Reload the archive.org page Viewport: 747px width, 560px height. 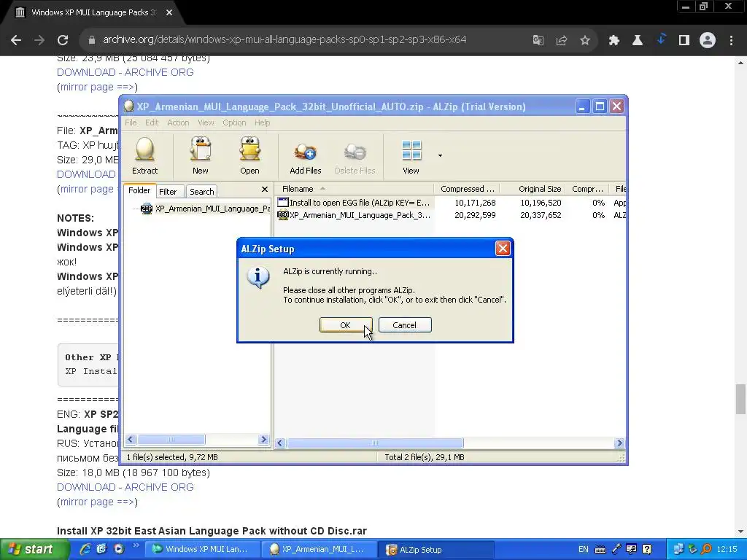63,40
